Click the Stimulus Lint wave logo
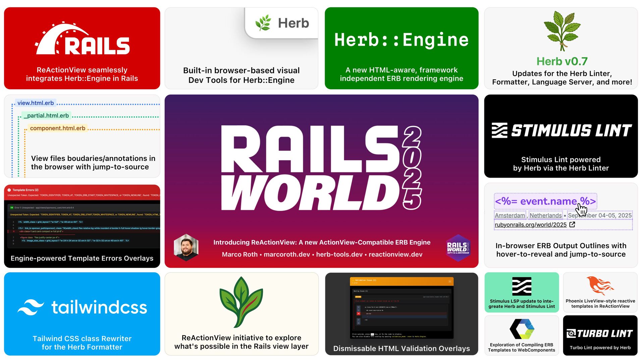This screenshot has height=362, width=644. 499,130
